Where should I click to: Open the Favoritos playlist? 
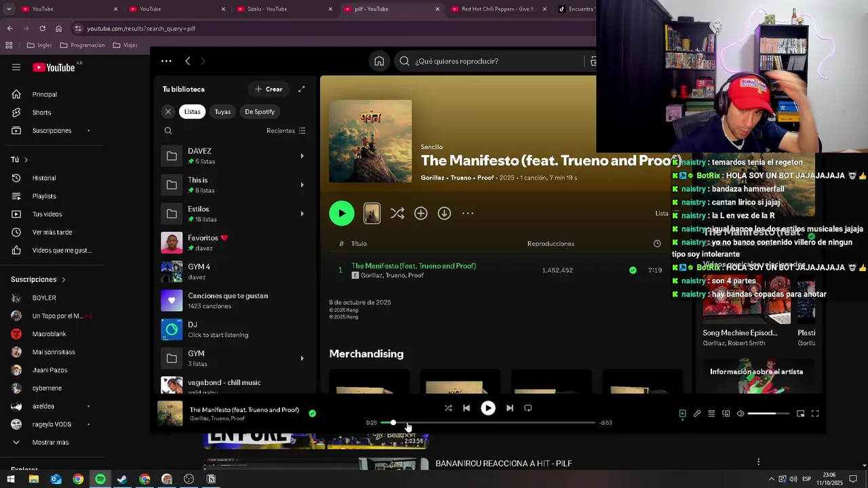coord(235,243)
